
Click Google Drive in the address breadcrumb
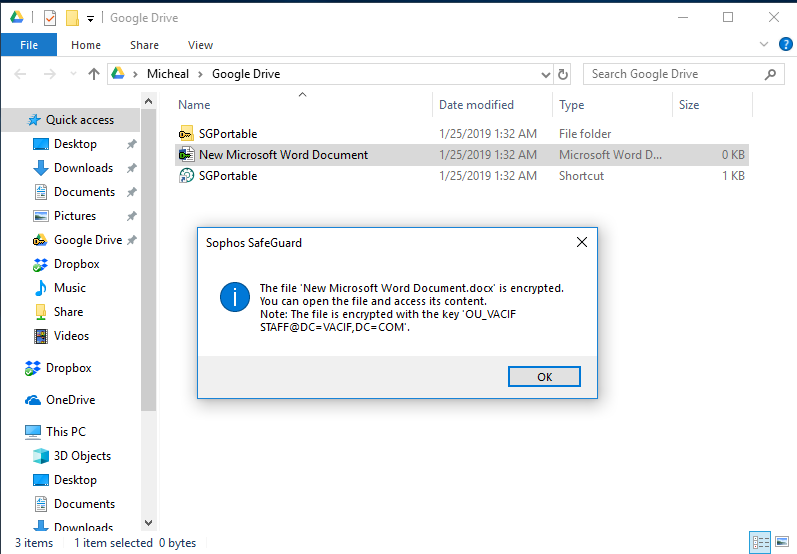coord(246,74)
